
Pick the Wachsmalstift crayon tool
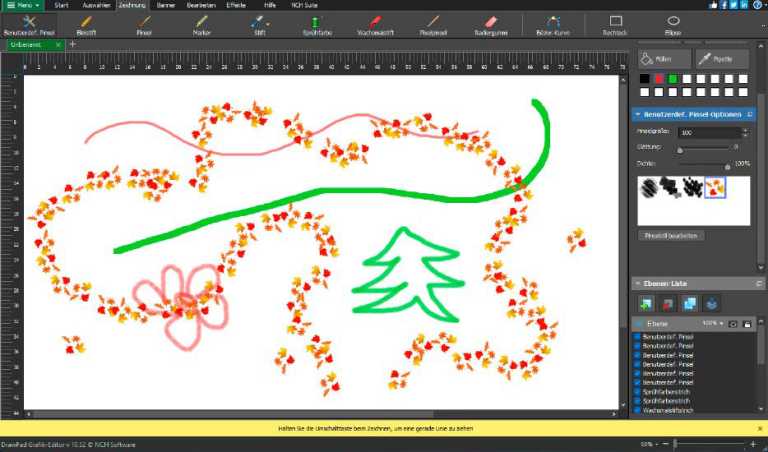pos(372,24)
